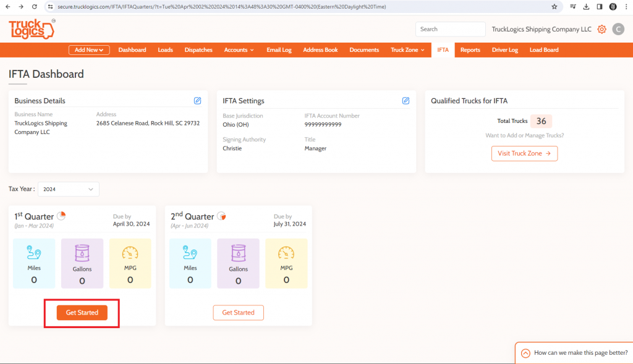Viewport: 633px width, 364px height.
Task: Click the 2nd Quarter pie chart icon
Action: [222, 216]
